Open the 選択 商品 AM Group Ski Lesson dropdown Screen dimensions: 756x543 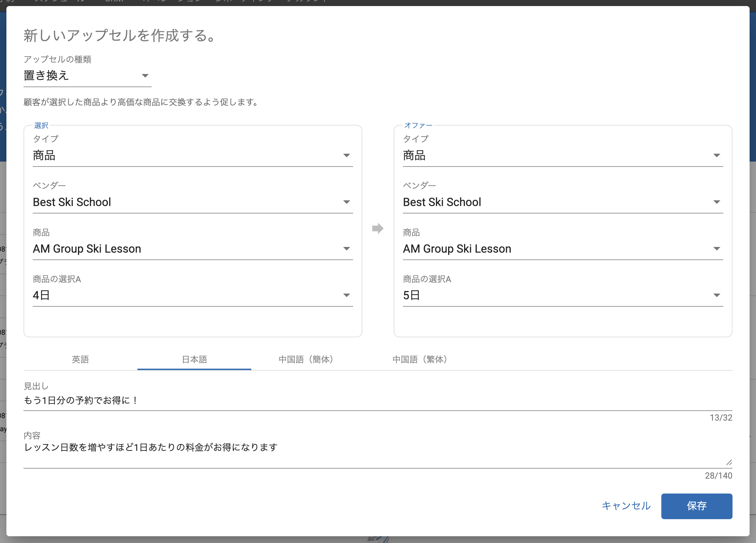pyautogui.click(x=192, y=249)
